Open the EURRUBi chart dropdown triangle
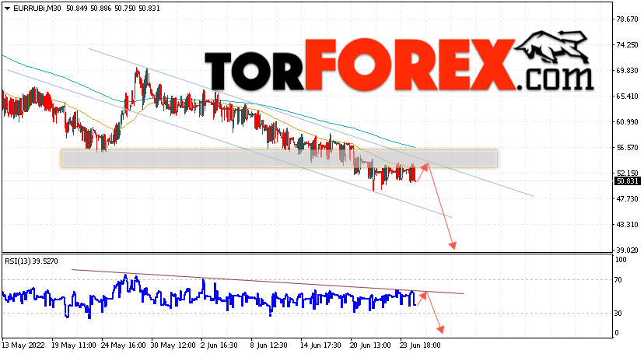This screenshot has width=644, height=354. [x=7, y=9]
